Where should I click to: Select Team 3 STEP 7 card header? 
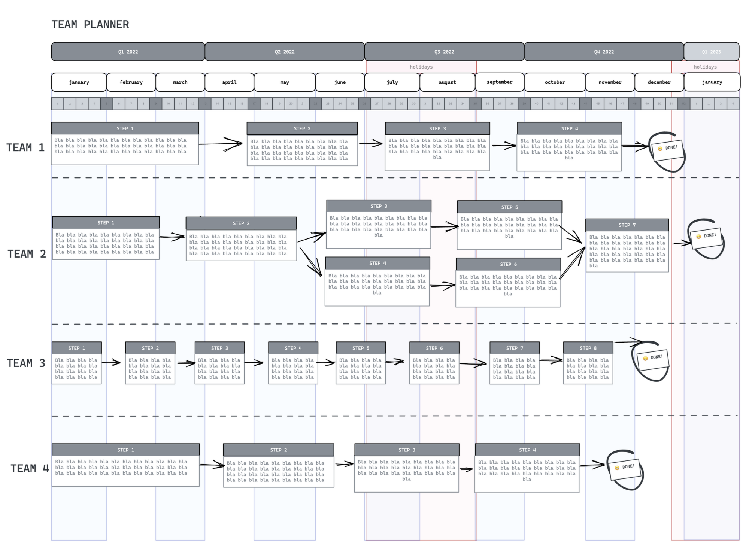[x=515, y=348]
